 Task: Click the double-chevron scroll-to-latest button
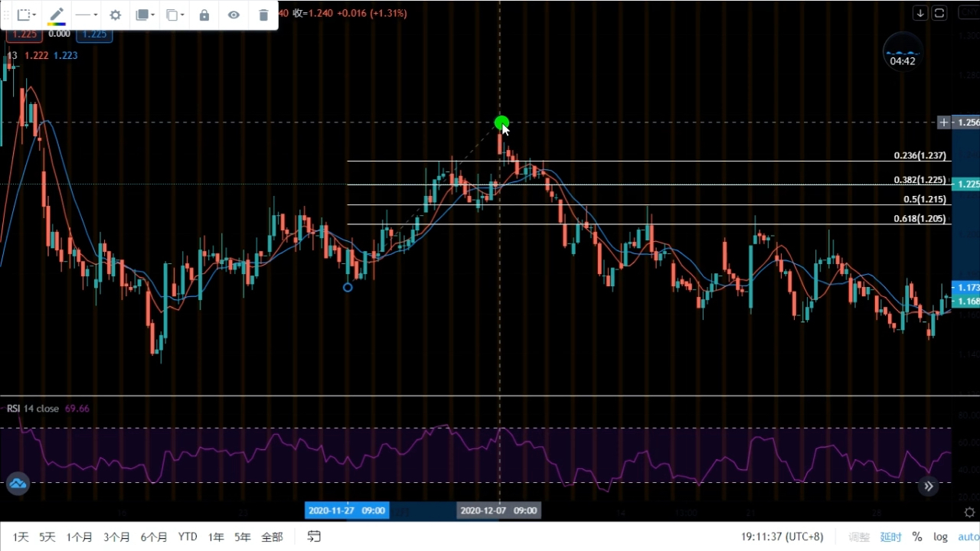click(928, 485)
